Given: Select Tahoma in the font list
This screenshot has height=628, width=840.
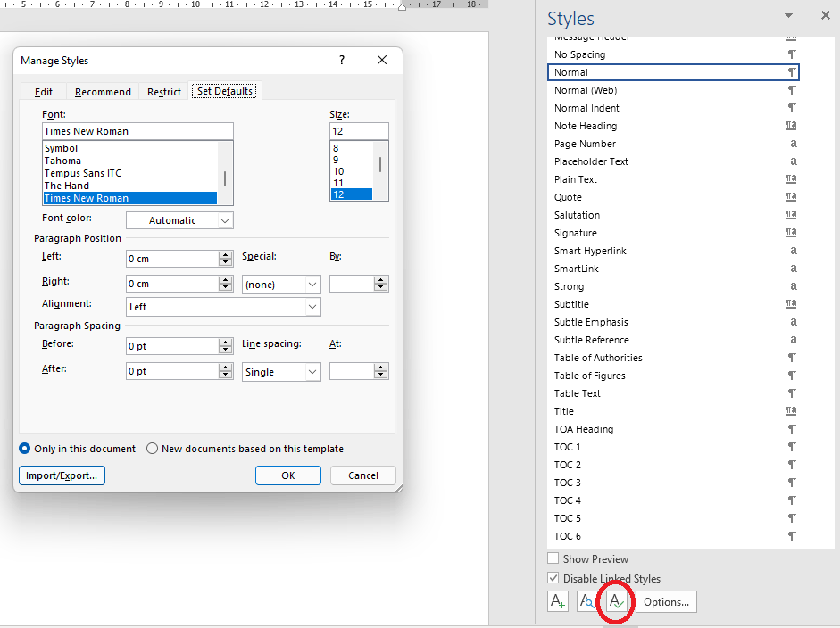Looking at the screenshot, I should click(x=62, y=161).
